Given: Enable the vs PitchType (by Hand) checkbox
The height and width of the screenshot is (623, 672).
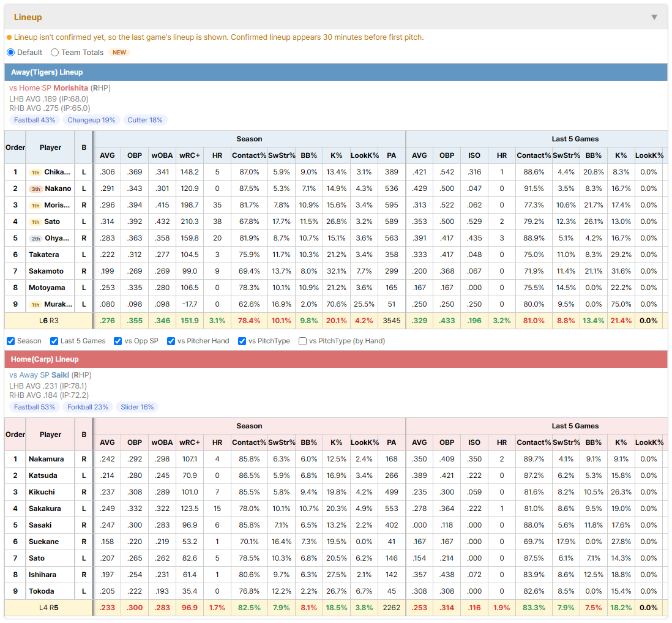Looking at the screenshot, I should point(302,341).
